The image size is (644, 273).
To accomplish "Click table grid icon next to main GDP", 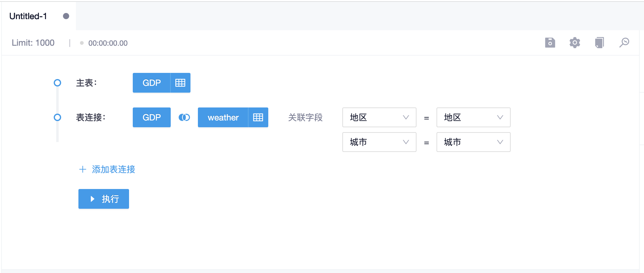I will 180,83.
